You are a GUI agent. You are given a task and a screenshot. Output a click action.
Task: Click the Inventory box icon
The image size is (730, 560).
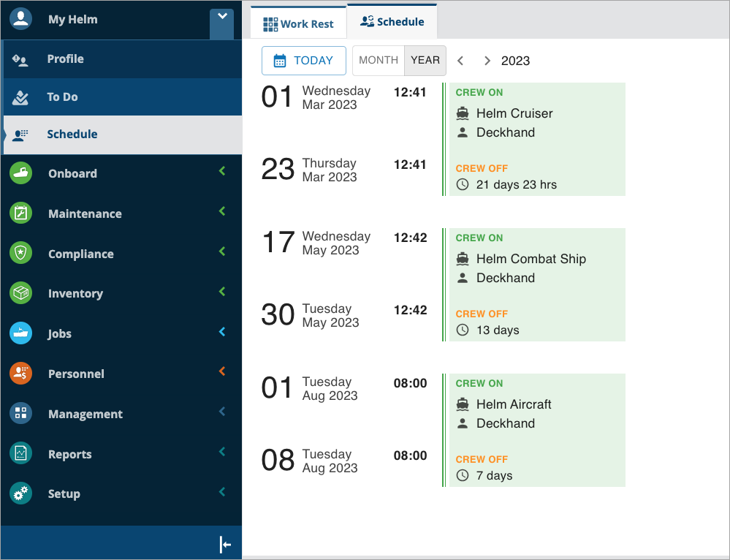tap(21, 293)
